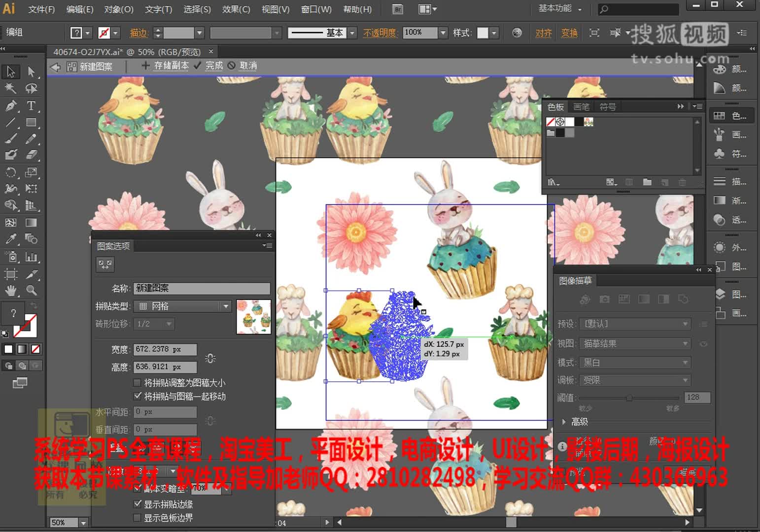Viewport: 760px width, 532px height.
Task: Select the Column Graph tool
Action: [x=31, y=257]
